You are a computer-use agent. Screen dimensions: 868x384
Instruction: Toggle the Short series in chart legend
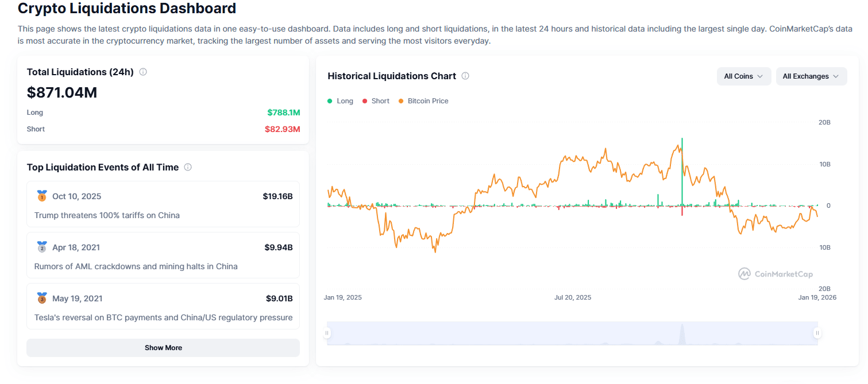tap(376, 101)
